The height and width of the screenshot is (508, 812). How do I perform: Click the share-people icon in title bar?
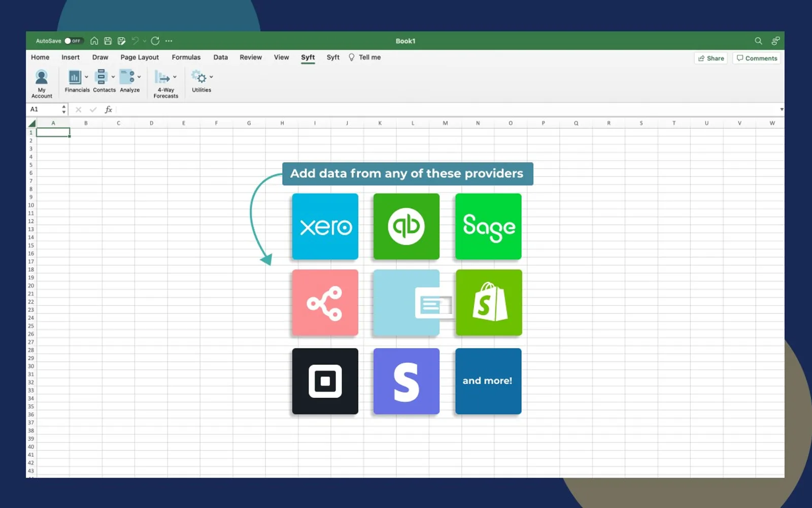[775, 41]
